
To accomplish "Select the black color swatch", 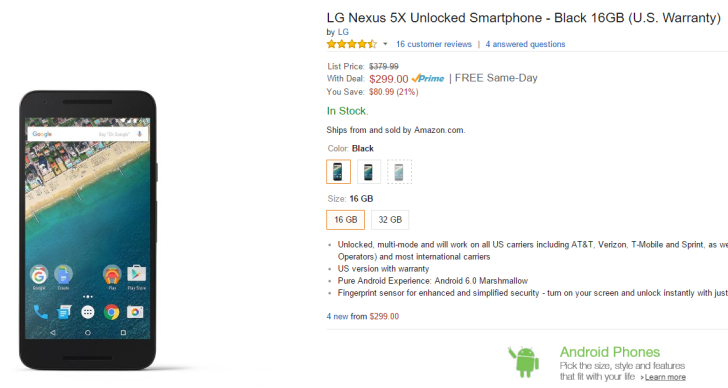I will click(338, 172).
